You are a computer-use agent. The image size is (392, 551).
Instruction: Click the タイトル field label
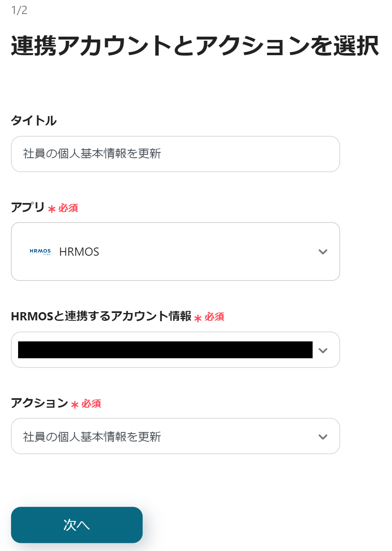coord(34,121)
